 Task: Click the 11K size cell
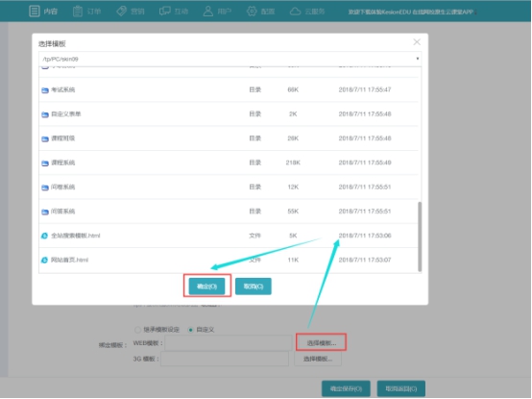pyautogui.click(x=293, y=260)
